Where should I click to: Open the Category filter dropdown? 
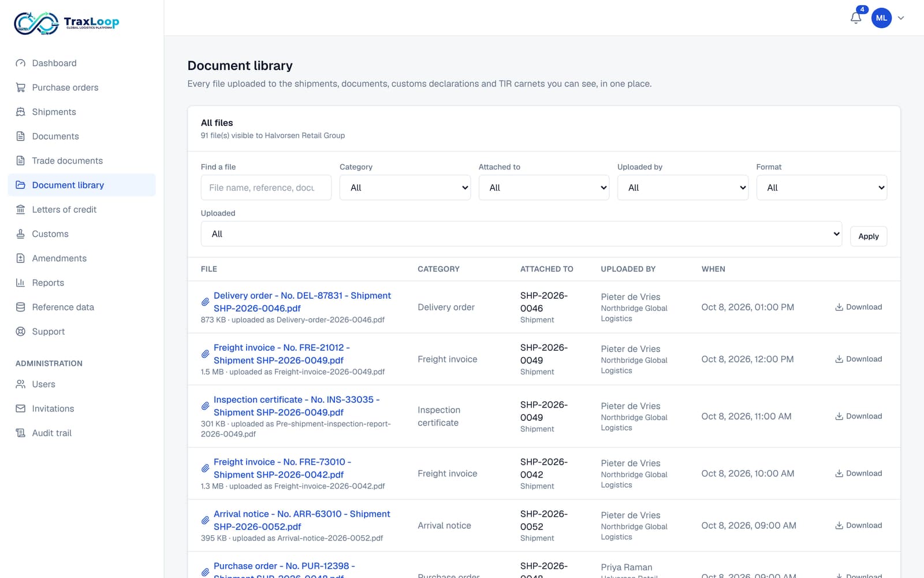[x=405, y=188]
